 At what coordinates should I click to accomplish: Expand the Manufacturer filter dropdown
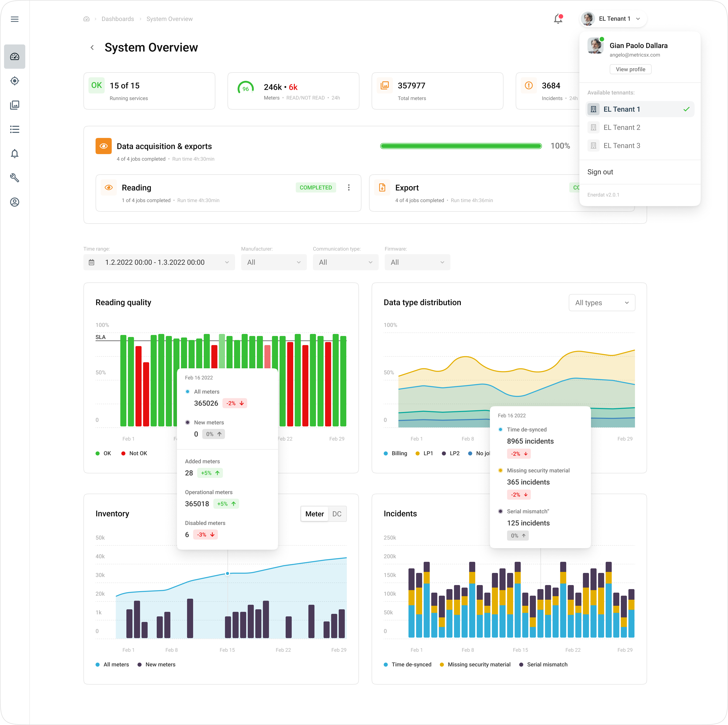(x=274, y=262)
